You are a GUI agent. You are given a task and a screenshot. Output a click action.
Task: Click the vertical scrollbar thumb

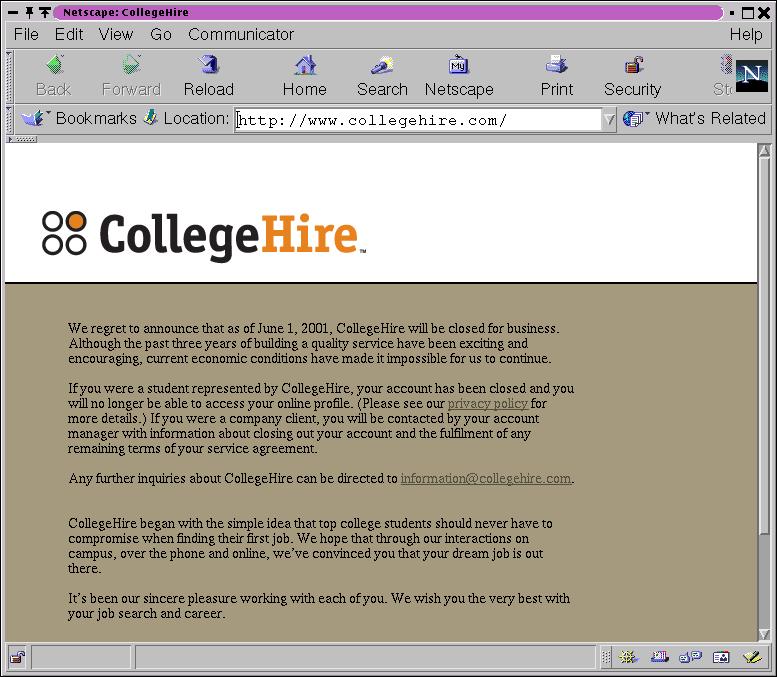[765, 346]
